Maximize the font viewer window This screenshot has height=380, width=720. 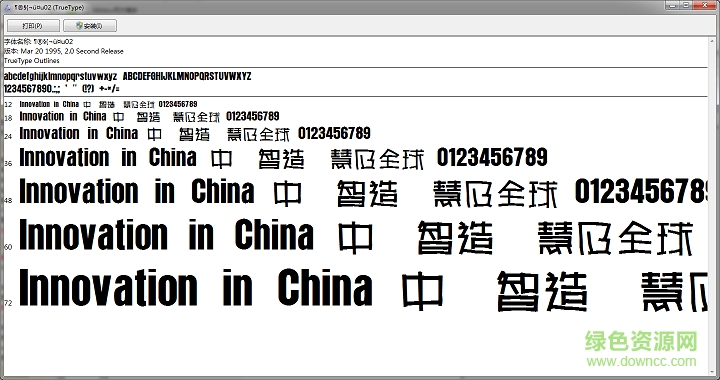[686, 5]
